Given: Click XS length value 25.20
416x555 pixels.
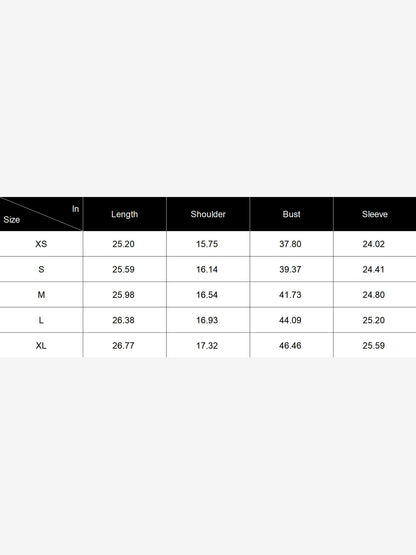Looking at the screenshot, I should [x=124, y=244].
